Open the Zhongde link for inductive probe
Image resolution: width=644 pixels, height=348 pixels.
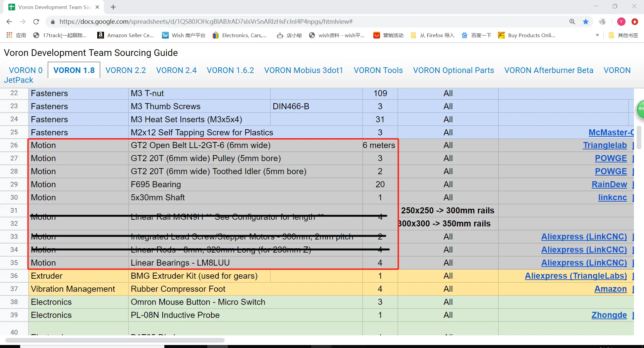click(x=609, y=315)
